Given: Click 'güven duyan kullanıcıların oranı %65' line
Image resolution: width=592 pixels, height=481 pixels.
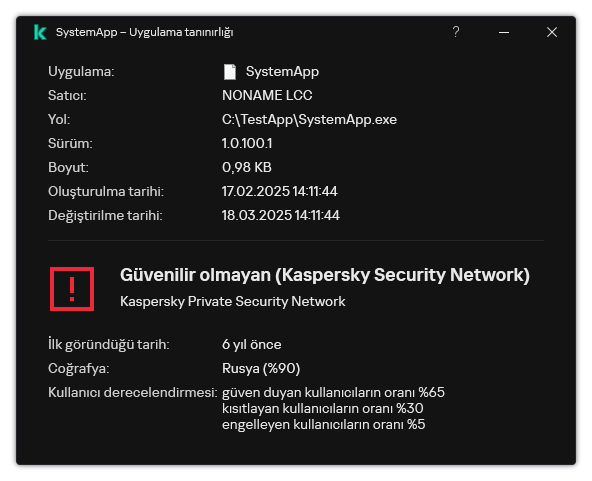Looking at the screenshot, I should point(333,392).
